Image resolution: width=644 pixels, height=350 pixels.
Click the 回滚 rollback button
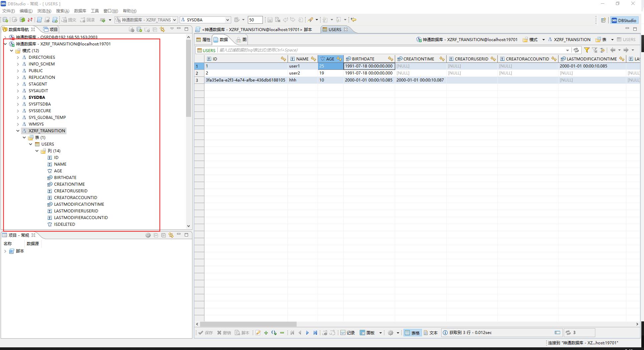coord(88,20)
